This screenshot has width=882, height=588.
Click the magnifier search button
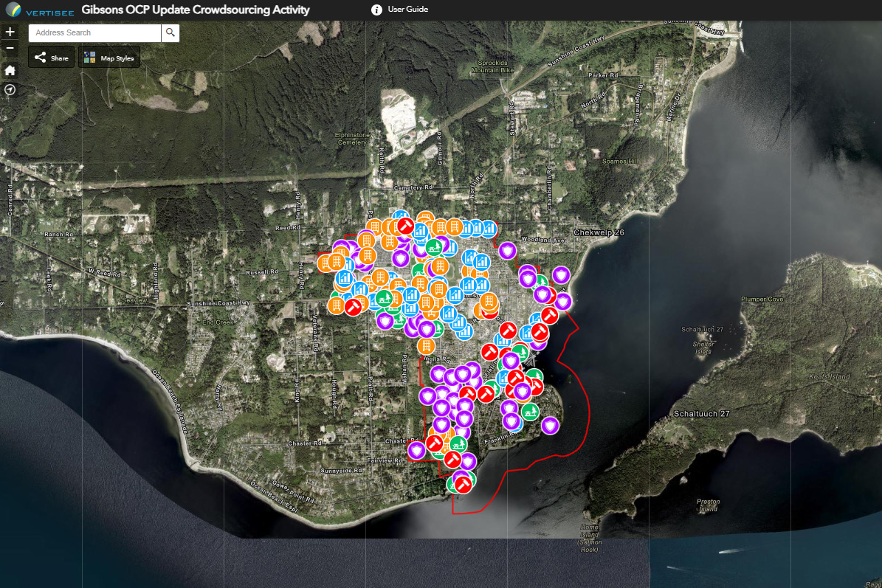(170, 32)
